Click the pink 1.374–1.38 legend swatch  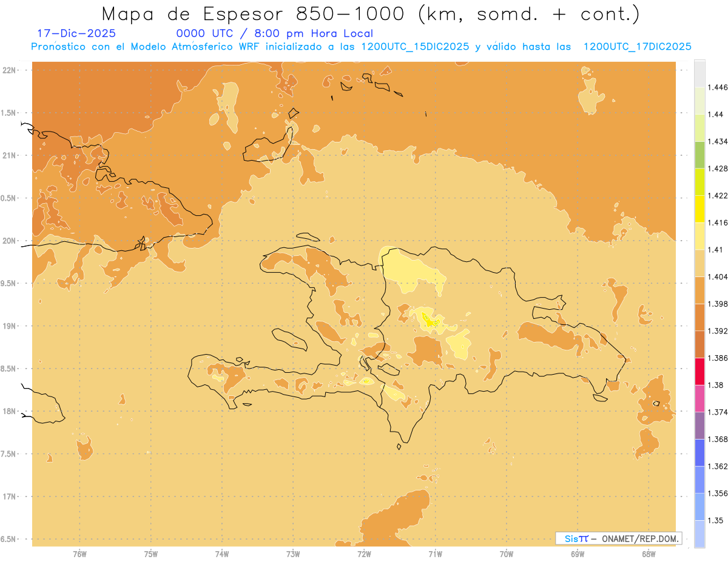[699, 398]
